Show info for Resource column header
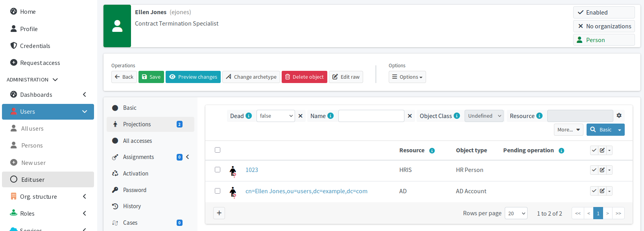Image resolution: width=644 pixels, height=231 pixels. [432, 151]
